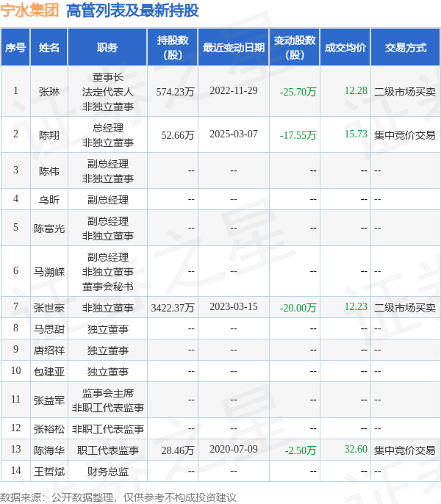The width and height of the screenshot is (441, 504).
Task: Click 张世豪's 非独立董事 position
Action: pos(108,308)
